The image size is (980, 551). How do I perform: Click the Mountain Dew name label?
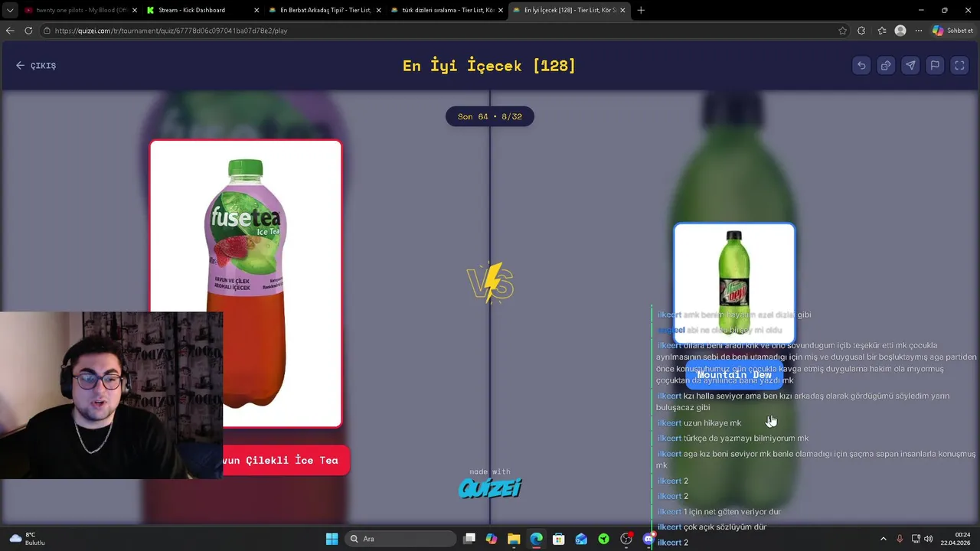click(734, 375)
